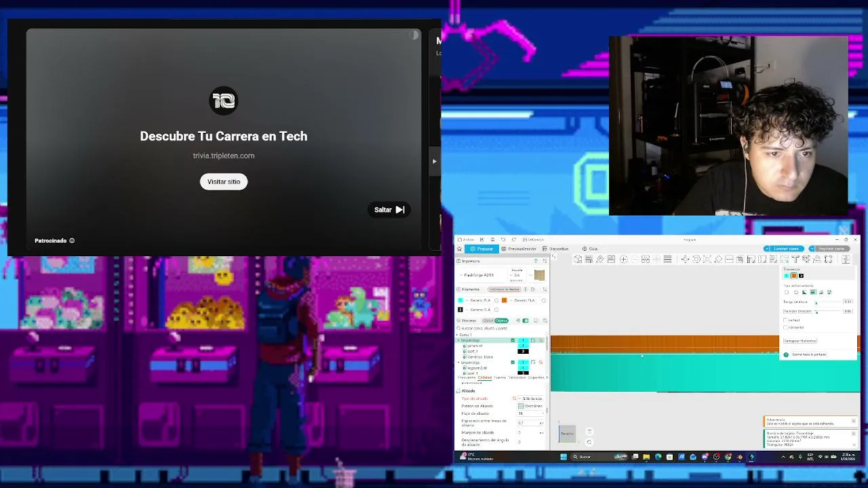Image resolution: width=868 pixels, height=488 pixels.
Task: Choose the height range tool type
Action: pos(812,293)
